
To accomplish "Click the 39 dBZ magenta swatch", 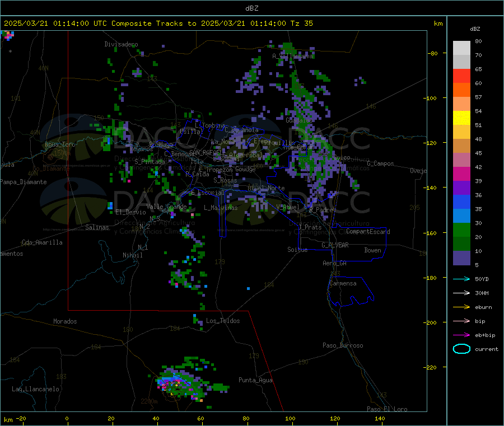I will 461,174.
